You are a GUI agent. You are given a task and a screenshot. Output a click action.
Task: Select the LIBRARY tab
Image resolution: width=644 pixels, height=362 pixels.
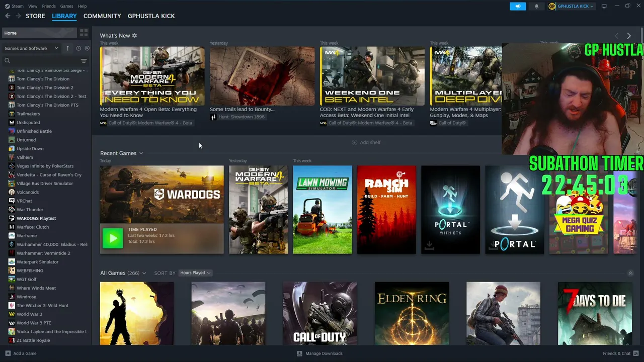tap(64, 16)
